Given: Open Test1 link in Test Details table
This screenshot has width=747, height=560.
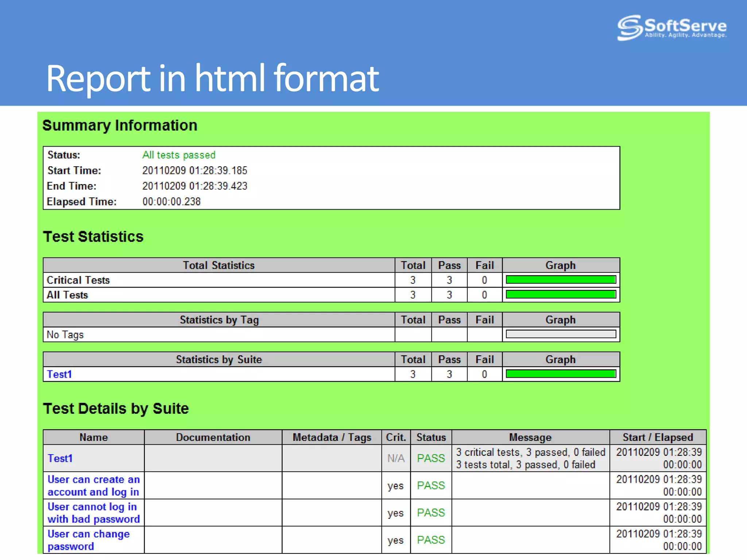Looking at the screenshot, I should coord(60,458).
